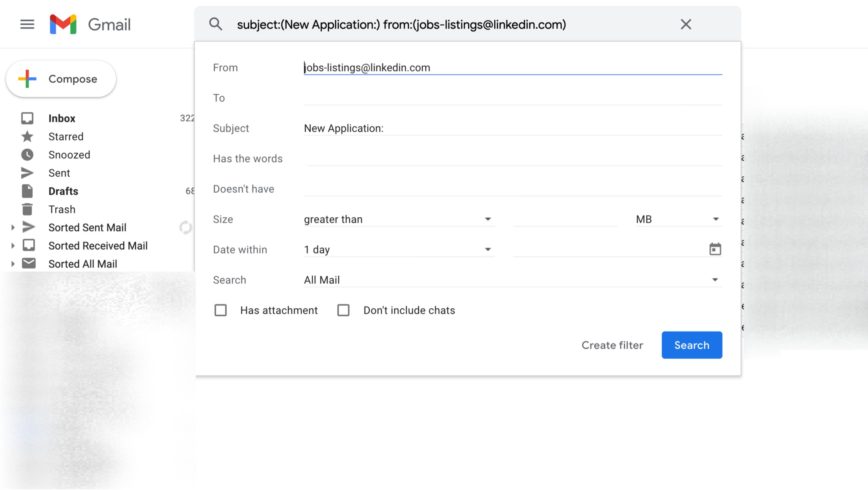Click the Doesn't have field
This screenshot has height=490, width=868.
pos(513,189)
